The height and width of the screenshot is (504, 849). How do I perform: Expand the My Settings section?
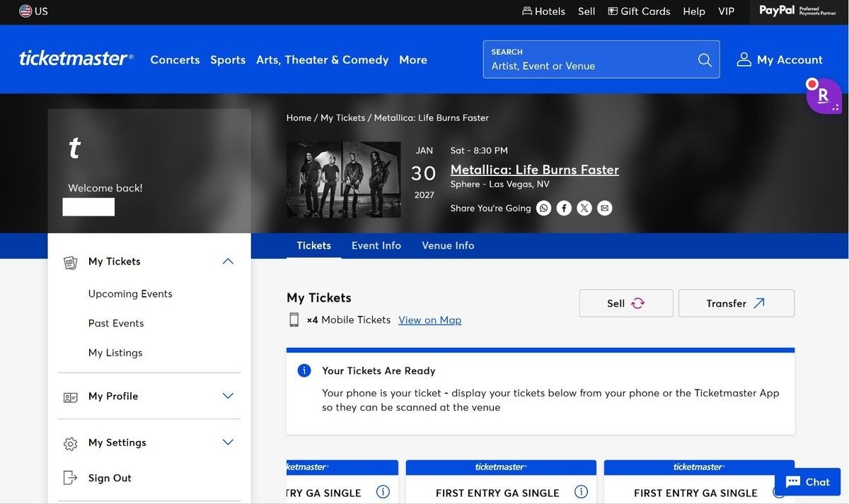click(228, 443)
